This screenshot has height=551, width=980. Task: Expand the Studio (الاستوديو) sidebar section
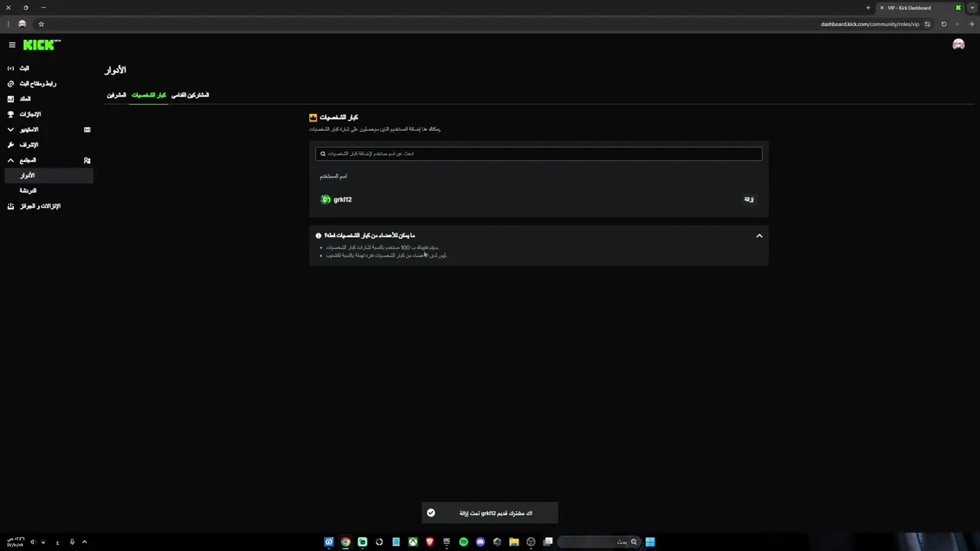pyautogui.click(x=11, y=129)
